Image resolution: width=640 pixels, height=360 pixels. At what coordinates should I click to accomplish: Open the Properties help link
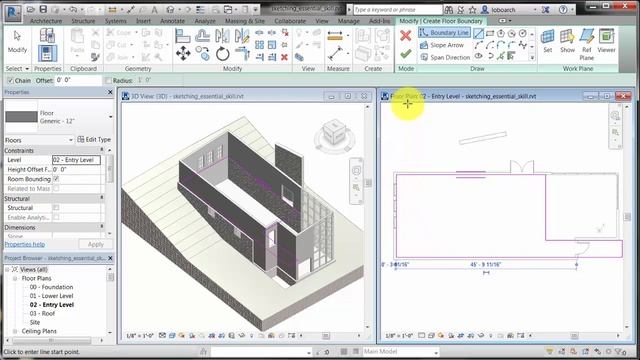pyautogui.click(x=25, y=244)
